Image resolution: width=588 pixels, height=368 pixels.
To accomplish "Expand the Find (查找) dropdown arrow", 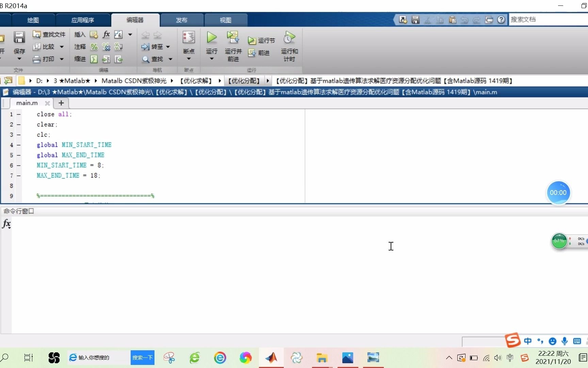I will coord(170,59).
